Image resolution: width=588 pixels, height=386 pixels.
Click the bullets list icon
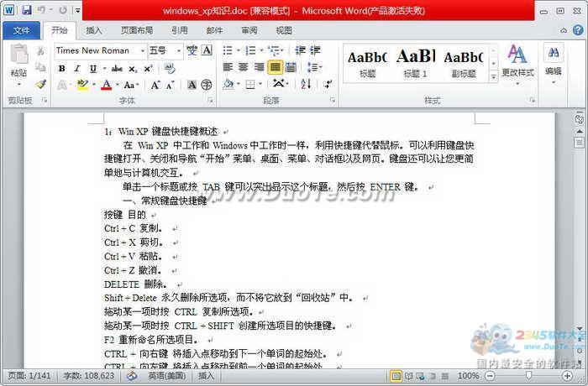(x=228, y=50)
